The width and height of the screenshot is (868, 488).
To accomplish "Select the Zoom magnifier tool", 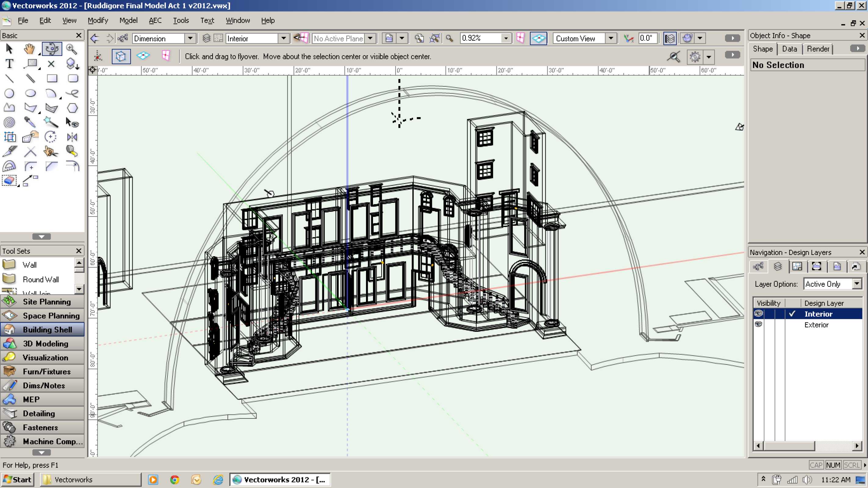I will point(71,49).
